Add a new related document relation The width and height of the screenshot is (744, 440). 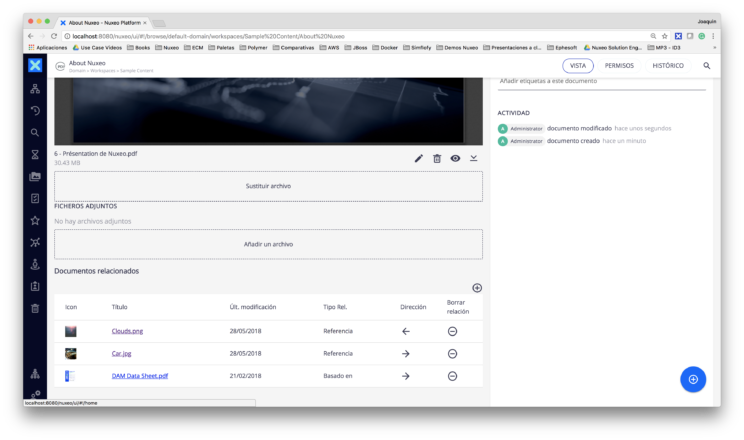(x=477, y=288)
